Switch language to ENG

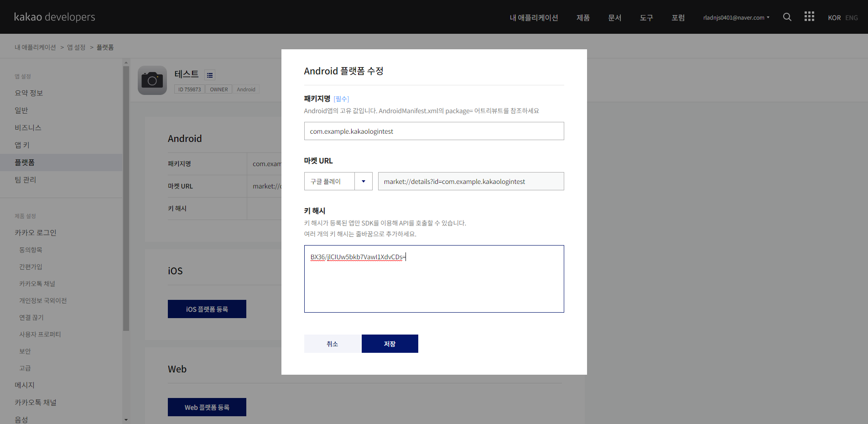pos(852,18)
